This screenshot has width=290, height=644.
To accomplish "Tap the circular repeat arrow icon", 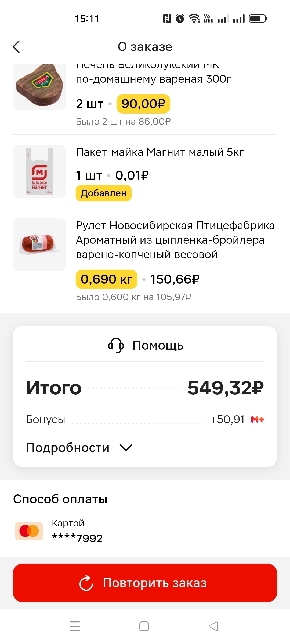I will tap(86, 583).
